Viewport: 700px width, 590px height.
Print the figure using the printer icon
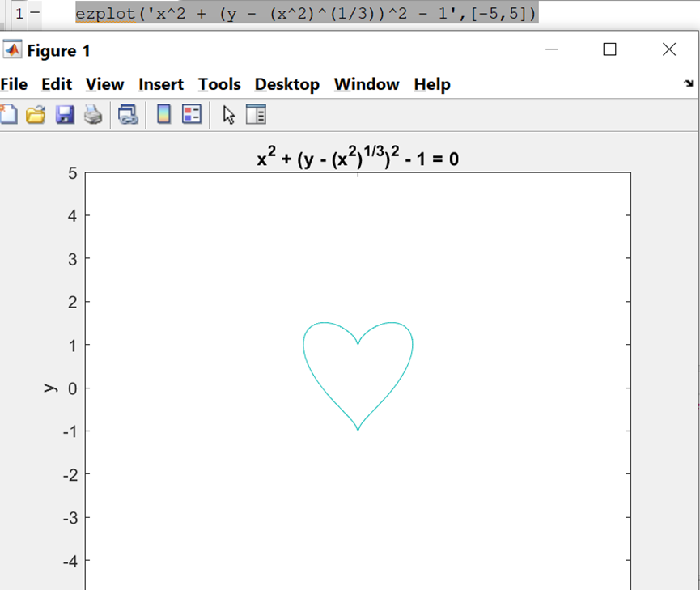click(x=93, y=115)
